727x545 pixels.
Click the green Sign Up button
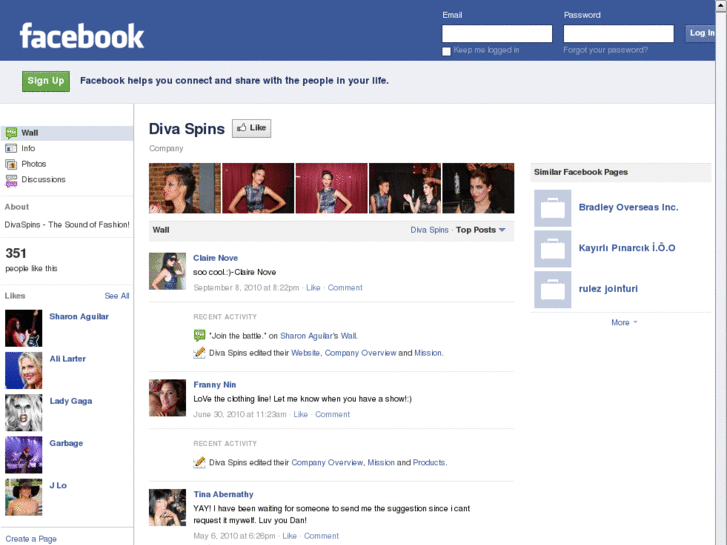pos(46,81)
